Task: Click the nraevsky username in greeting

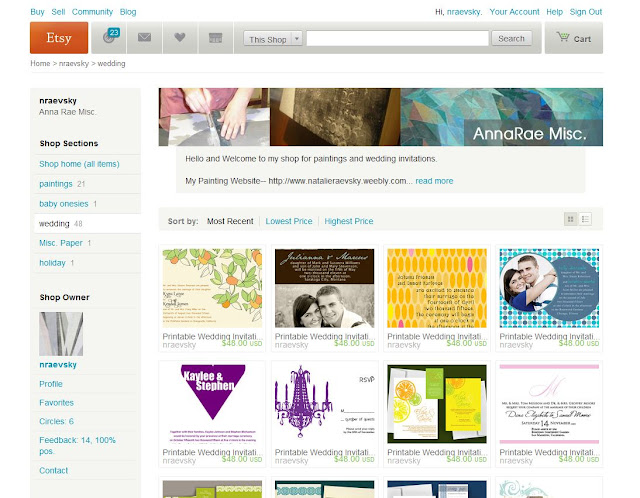Action: (464, 12)
